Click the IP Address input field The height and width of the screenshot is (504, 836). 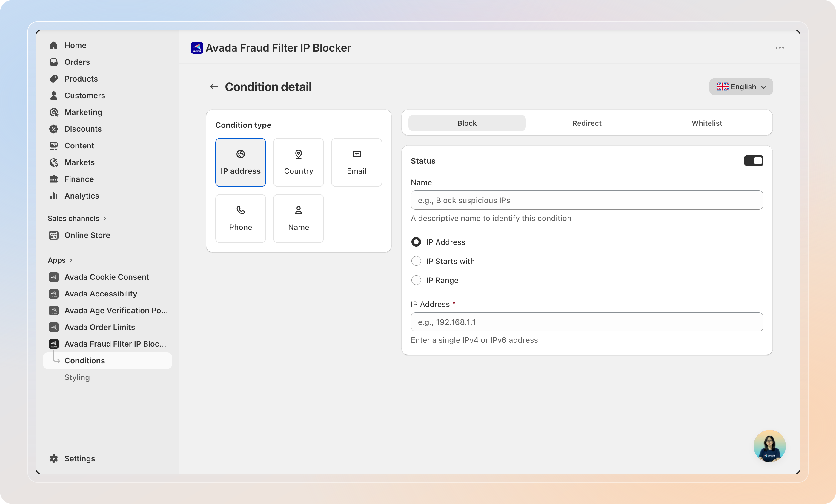click(x=587, y=322)
